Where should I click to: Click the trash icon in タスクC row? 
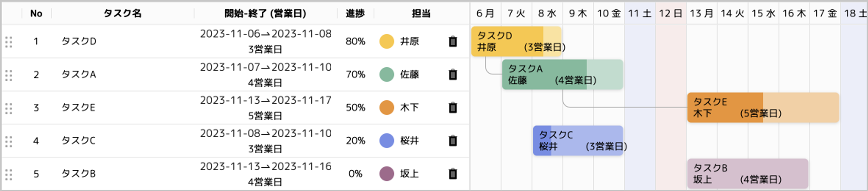click(453, 141)
